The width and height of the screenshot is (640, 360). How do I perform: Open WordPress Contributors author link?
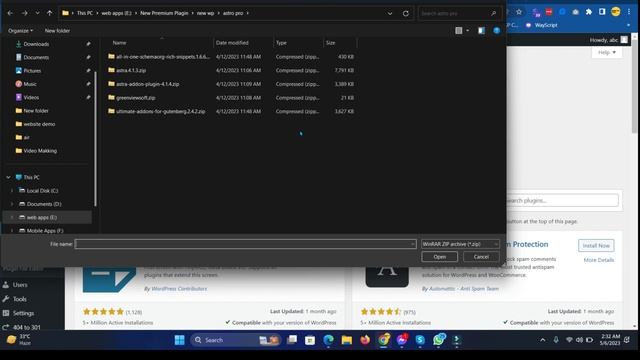coord(179,289)
